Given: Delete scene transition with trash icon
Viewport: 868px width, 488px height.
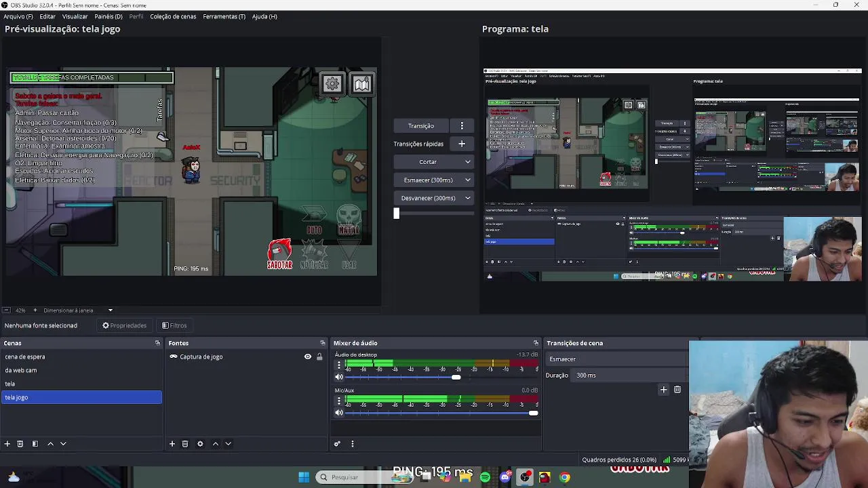Looking at the screenshot, I should coord(677,389).
